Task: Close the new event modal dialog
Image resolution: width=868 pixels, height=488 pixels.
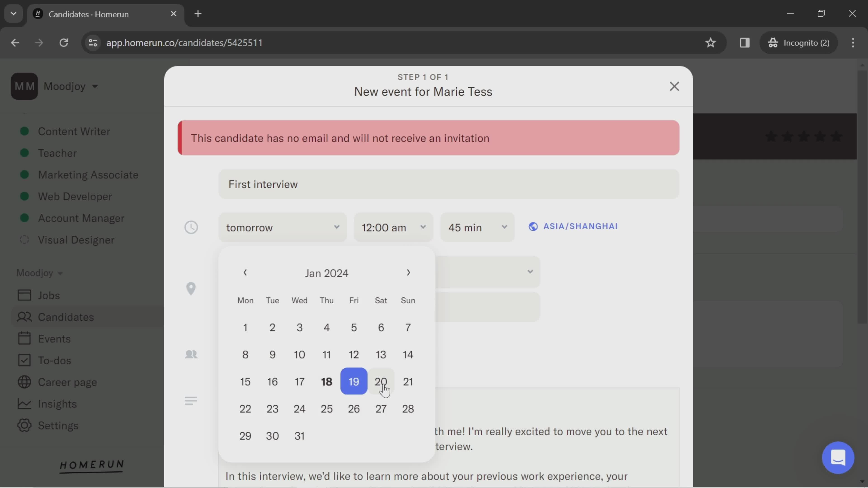Action: coord(674,86)
